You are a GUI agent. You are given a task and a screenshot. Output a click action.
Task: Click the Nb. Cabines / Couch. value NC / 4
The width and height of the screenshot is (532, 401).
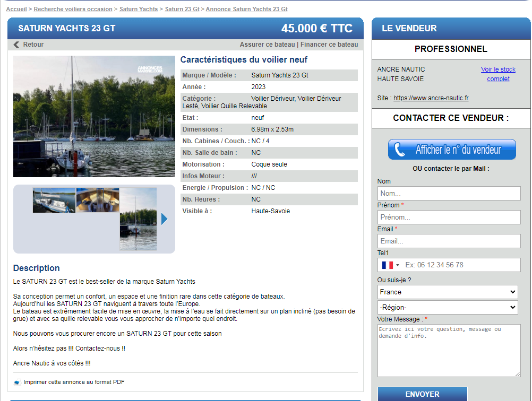click(260, 141)
